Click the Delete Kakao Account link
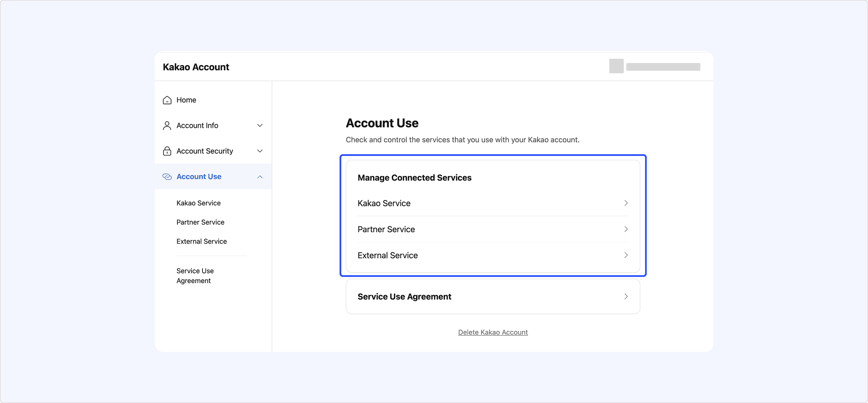 tap(493, 332)
